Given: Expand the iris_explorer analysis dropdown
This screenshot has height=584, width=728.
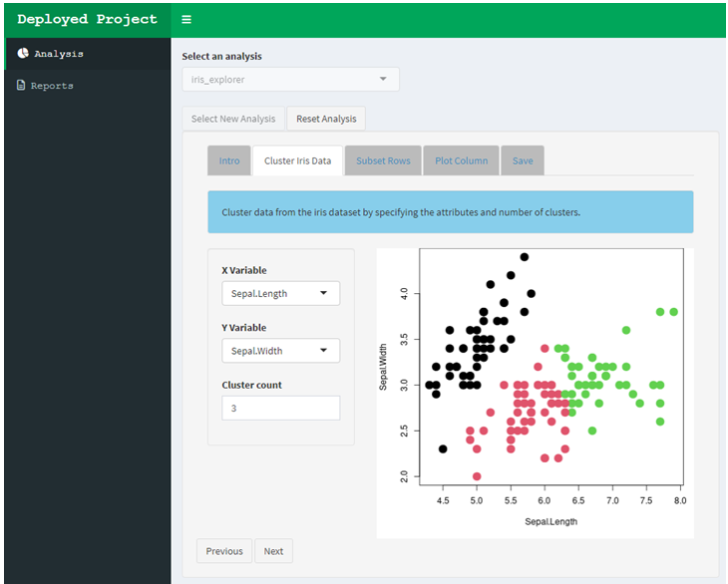Looking at the screenshot, I should point(290,79).
